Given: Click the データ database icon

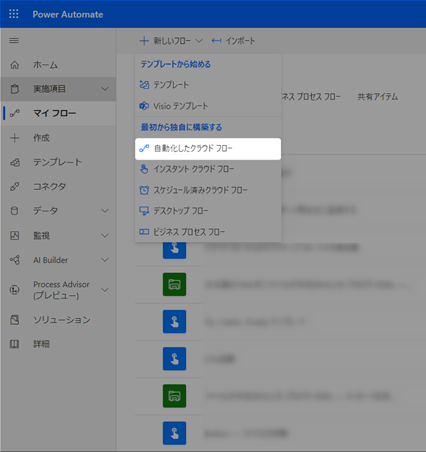Looking at the screenshot, I should pos(15,211).
